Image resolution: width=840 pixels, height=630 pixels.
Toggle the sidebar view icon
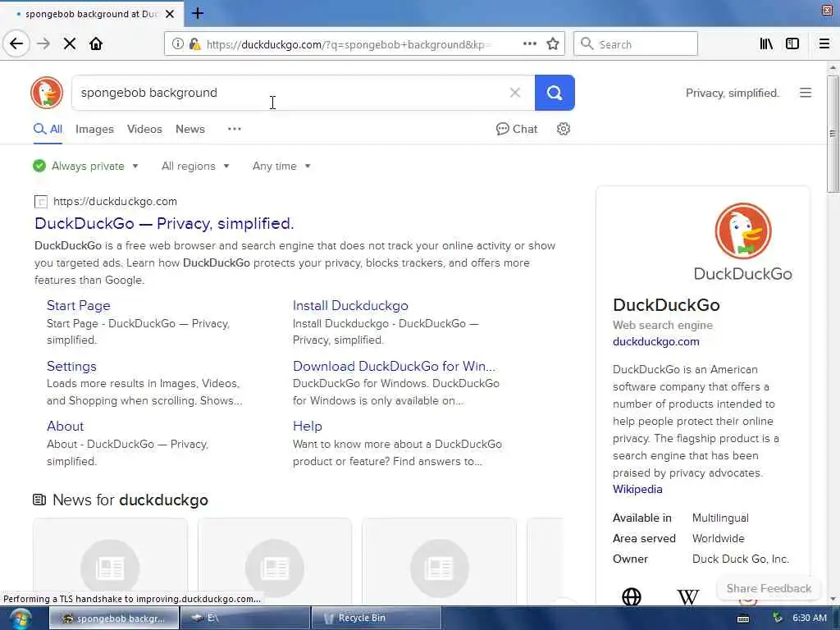(792, 43)
